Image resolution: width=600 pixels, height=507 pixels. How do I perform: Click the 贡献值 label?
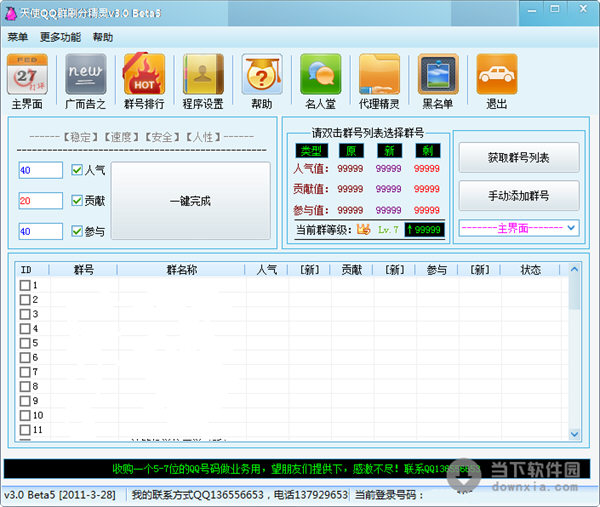311,189
